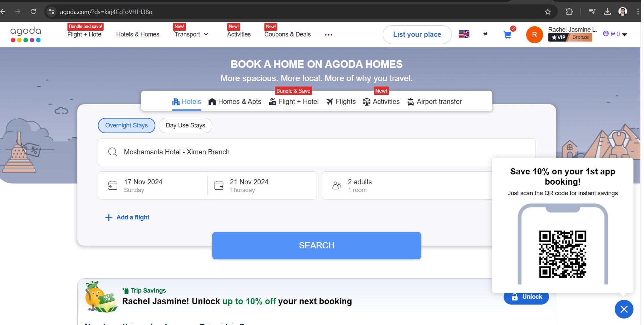Bookmark this page with the star icon
Viewport: 644px width, 325px height.
pyautogui.click(x=548, y=12)
